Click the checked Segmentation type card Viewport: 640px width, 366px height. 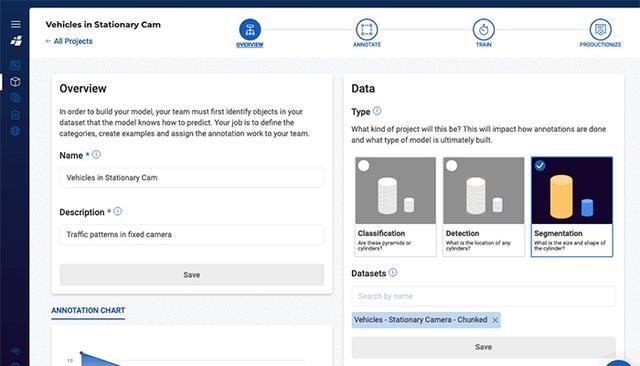click(572, 206)
